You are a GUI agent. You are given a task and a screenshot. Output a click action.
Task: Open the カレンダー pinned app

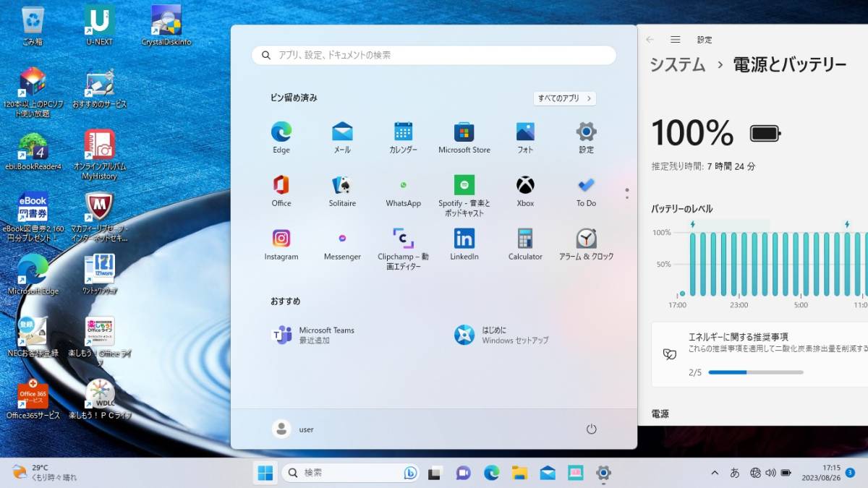(403, 137)
